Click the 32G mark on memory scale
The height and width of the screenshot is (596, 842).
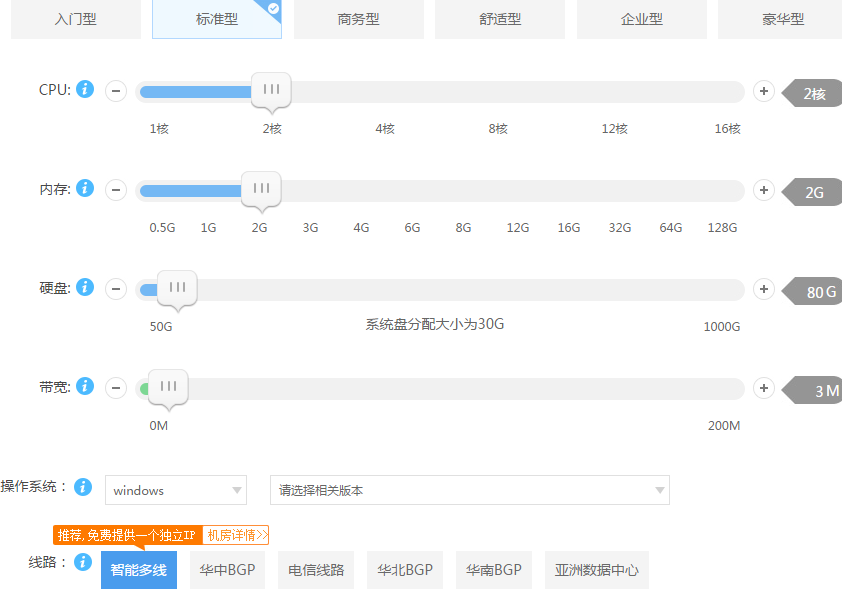(620, 228)
